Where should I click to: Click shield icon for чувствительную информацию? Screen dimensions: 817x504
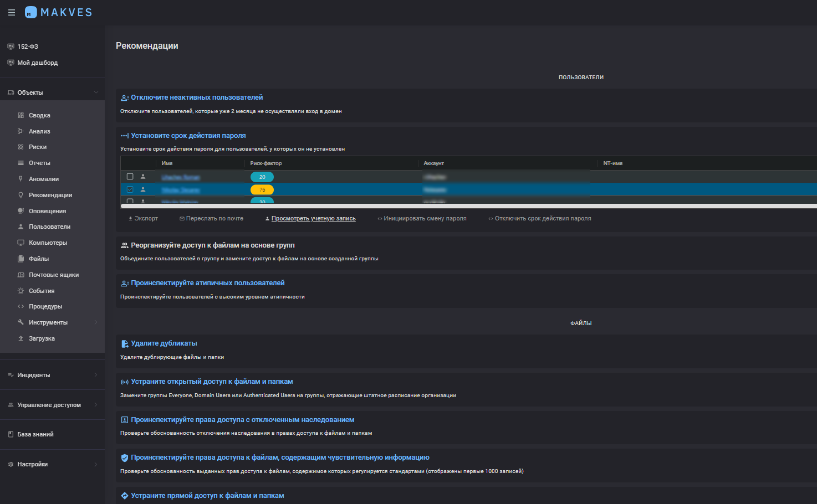click(x=125, y=458)
